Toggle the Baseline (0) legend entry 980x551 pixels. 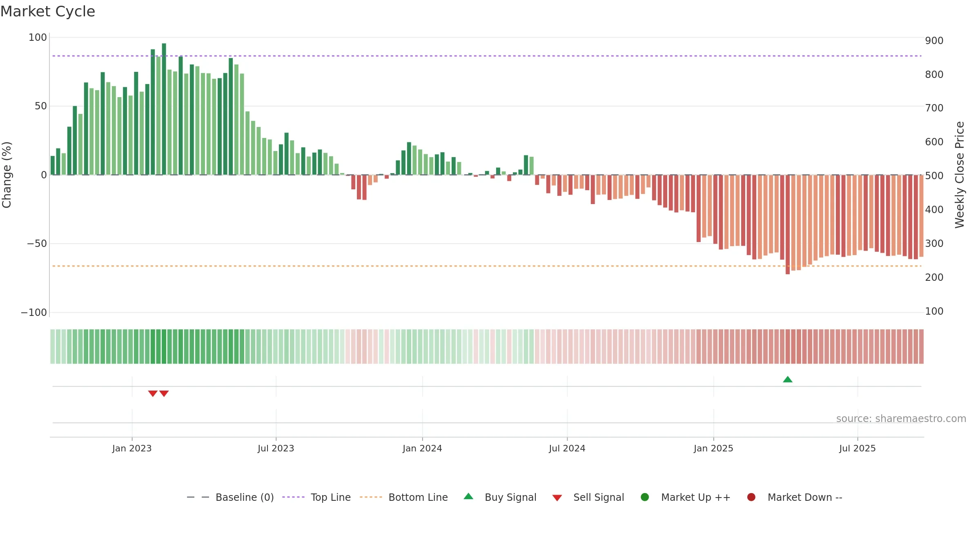pyautogui.click(x=230, y=497)
